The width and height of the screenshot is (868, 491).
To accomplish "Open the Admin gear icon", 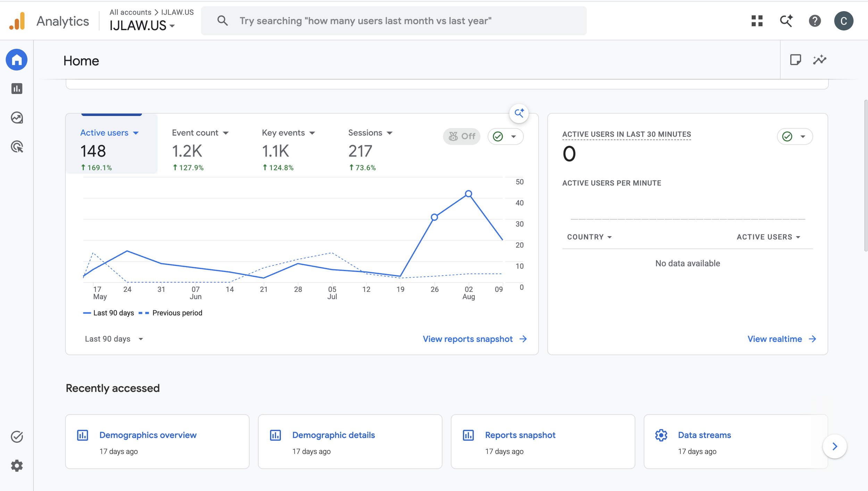I will click(x=17, y=465).
